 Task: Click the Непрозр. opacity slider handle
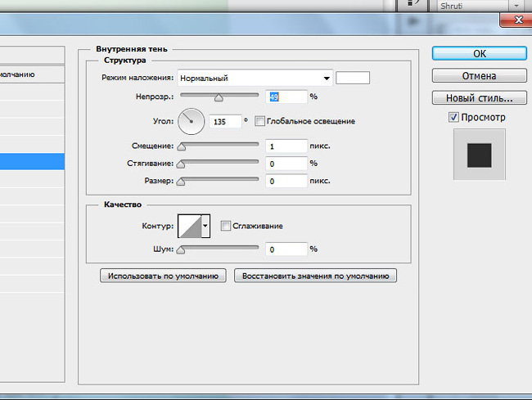[219, 98]
